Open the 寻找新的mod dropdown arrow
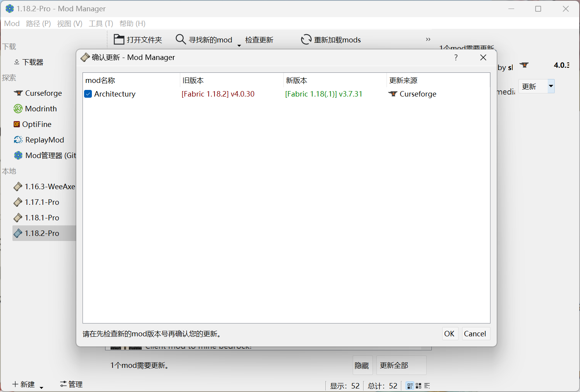The image size is (580, 392). [x=239, y=46]
